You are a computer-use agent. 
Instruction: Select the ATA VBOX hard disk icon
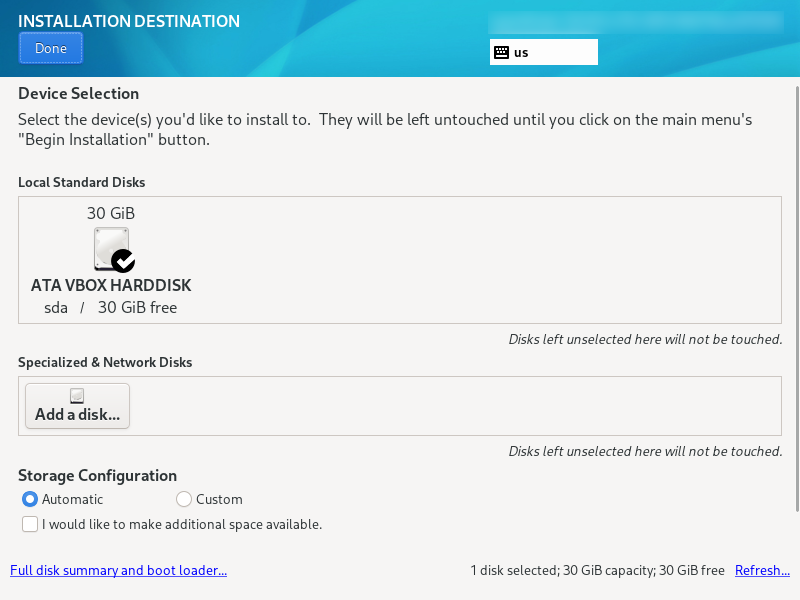pos(111,248)
